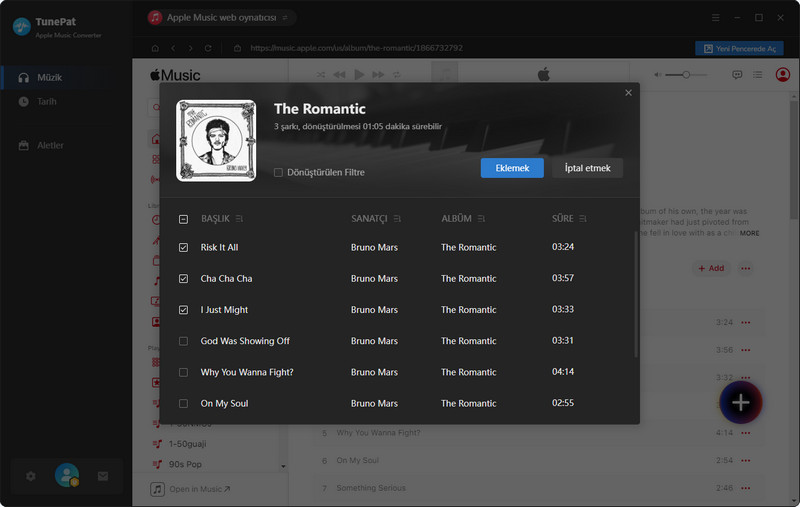Sort by BAŞLIK column sort icon
Image resolution: width=800 pixels, height=507 pixels.
[240, 219]
